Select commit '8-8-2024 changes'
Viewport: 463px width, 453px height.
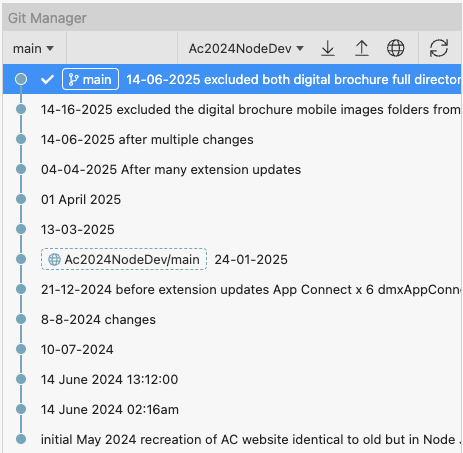[232, 319]
